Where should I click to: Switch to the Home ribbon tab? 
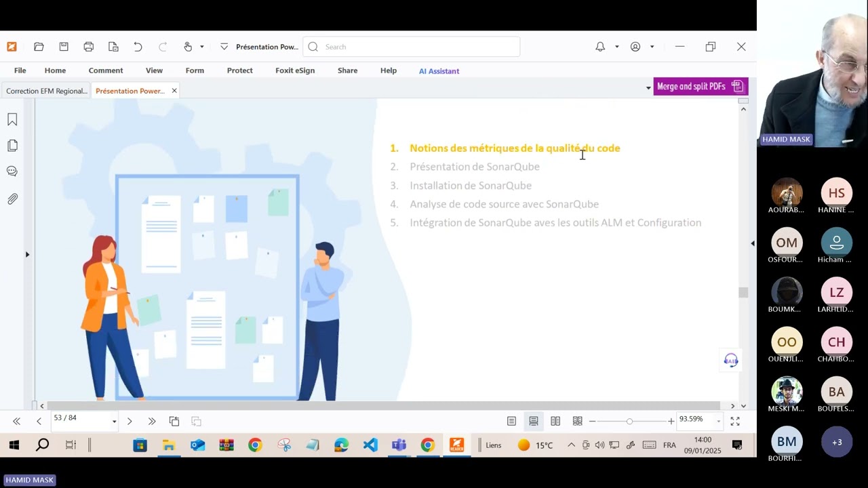pyautogui.click(x=55, y=70)
